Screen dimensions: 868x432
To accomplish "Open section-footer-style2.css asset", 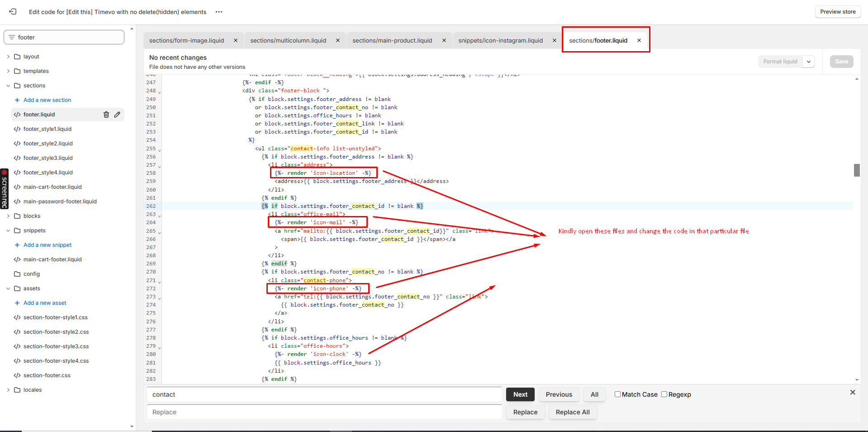I will (x=56, y=332).
